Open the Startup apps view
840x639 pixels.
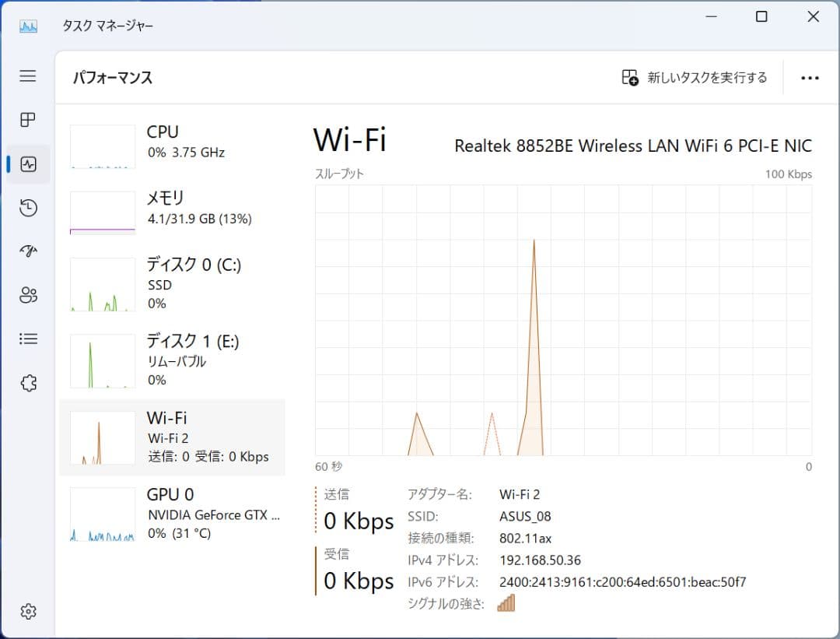[27, 251]
